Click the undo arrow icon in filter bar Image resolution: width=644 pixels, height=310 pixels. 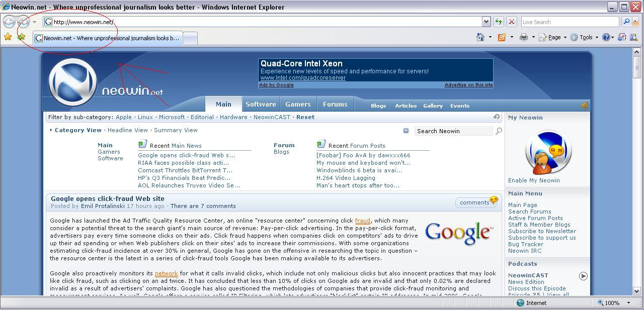[497, 117]
